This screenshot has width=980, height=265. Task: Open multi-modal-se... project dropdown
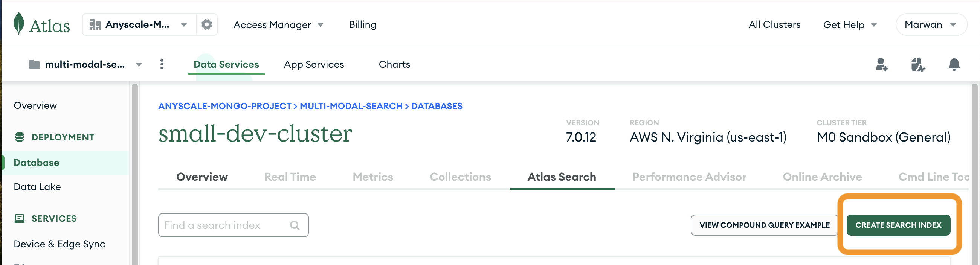tap(85, 64)
